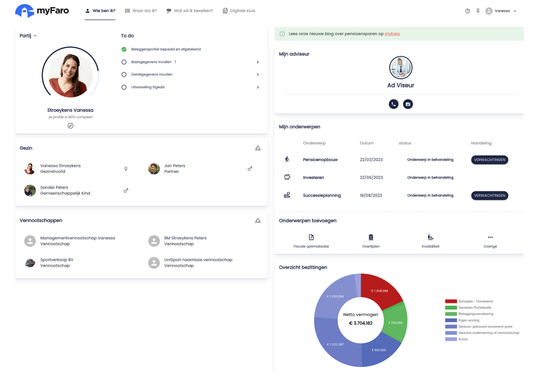Click the edit pencil below Je profiel is 80% compleet

[x=70, y=126]
